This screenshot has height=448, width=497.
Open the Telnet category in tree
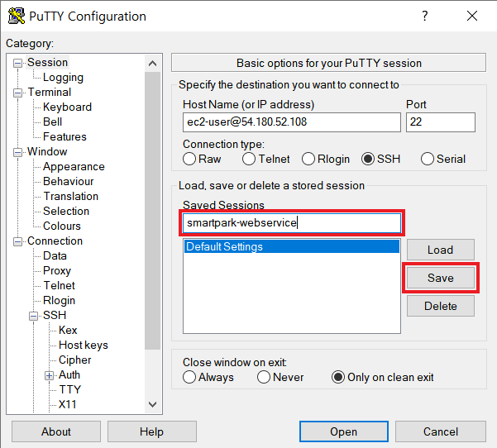(60, 286)
